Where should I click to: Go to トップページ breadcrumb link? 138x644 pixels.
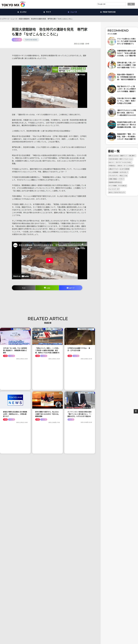coord(5,19)
